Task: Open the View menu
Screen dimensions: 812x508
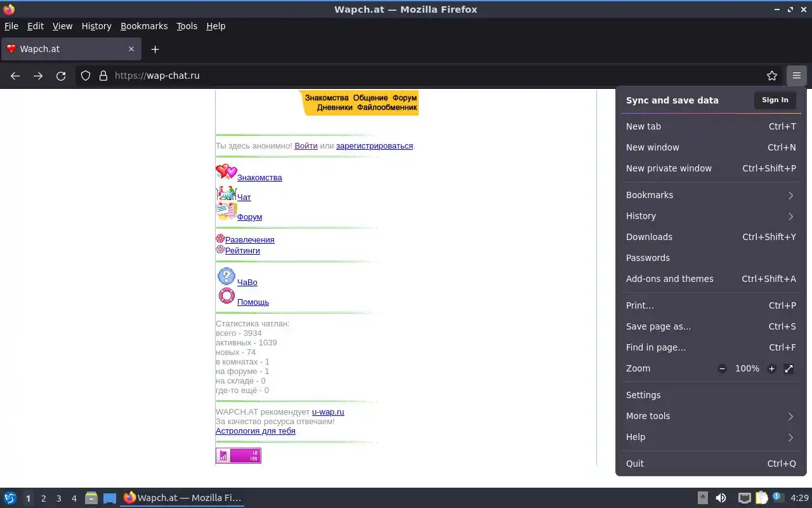Action: (x=62, y=26)
